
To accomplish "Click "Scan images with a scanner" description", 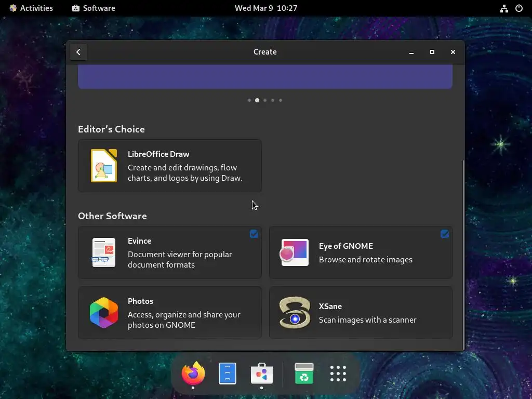I will pos(367,320).
